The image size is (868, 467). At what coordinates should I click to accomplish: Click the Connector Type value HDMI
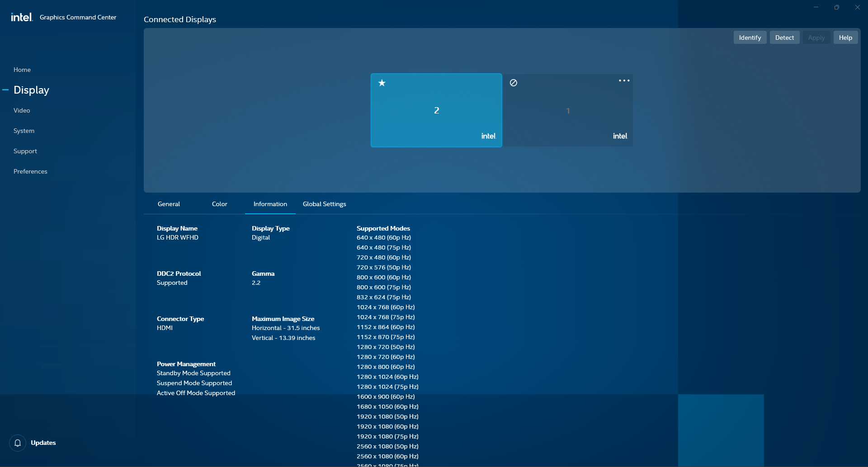point(165,328)
